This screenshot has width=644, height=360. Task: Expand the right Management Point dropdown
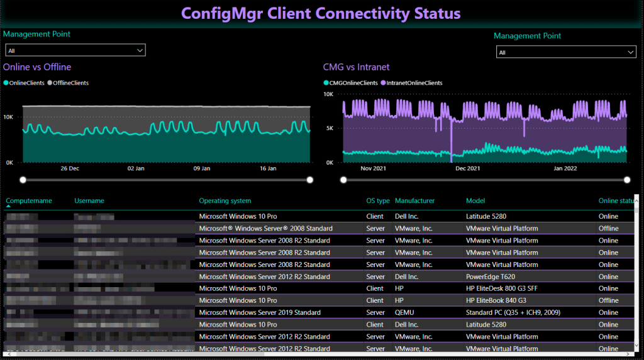(566, 53)
